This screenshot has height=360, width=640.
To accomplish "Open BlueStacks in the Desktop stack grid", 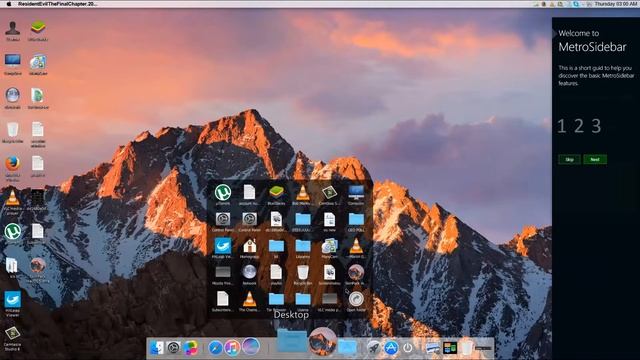I will (276, 192).
